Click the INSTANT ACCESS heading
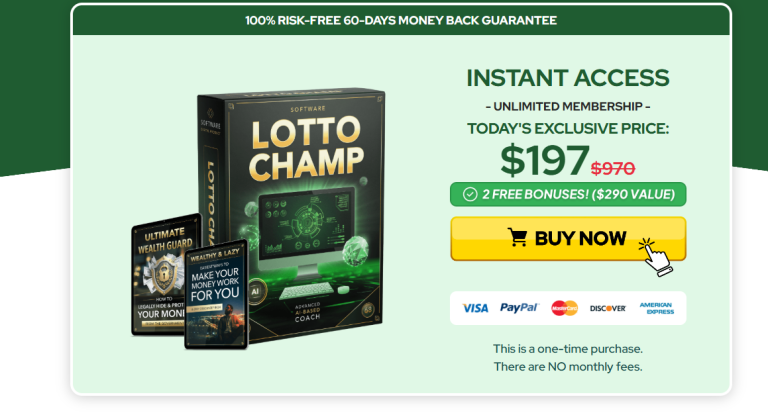 pyautogui.click(x=568, y=78)
